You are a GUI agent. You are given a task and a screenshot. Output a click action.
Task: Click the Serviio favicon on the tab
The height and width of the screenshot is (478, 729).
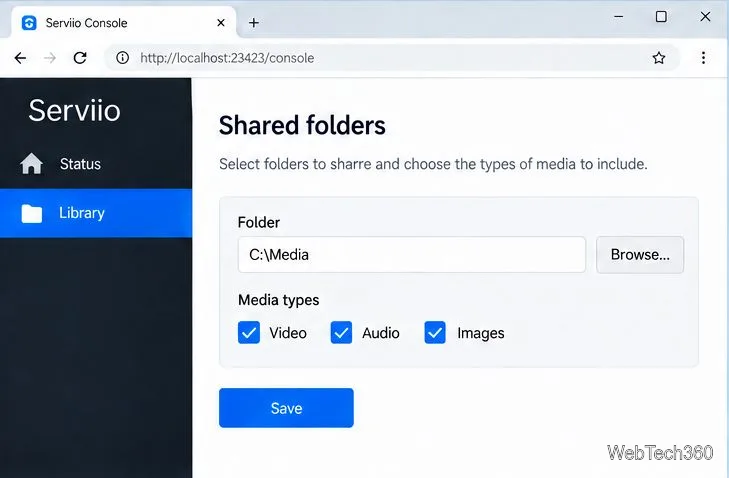pos(29,23)
